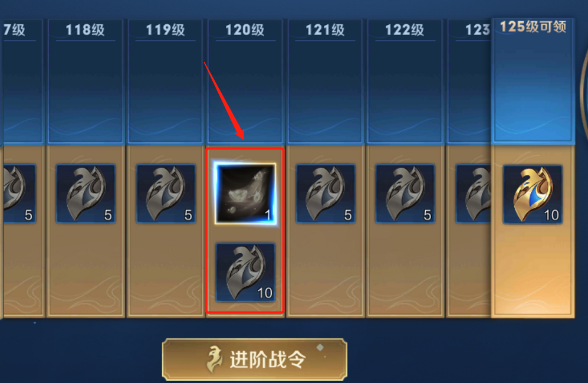Tap the empty blue premium slot under 120级
This screenshot has height=383, width=588.
tap(245, 92)
